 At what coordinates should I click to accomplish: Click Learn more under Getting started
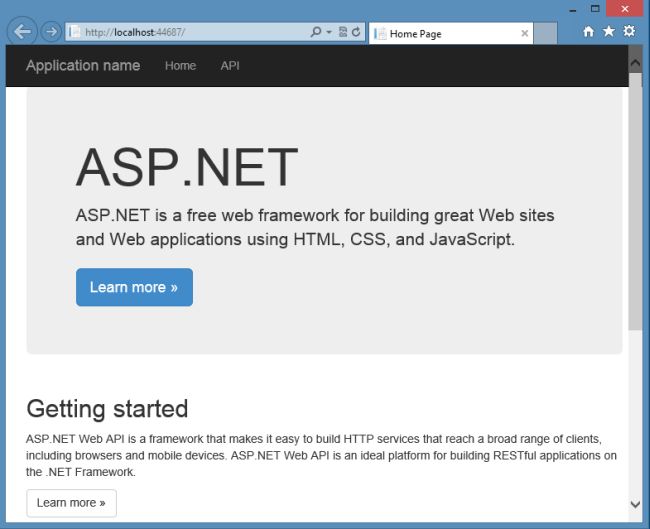click(71, 503)
